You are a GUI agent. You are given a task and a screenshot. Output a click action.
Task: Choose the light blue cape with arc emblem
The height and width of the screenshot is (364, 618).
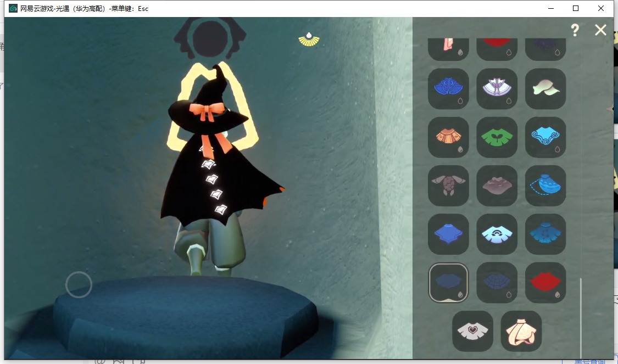[497, 234]
